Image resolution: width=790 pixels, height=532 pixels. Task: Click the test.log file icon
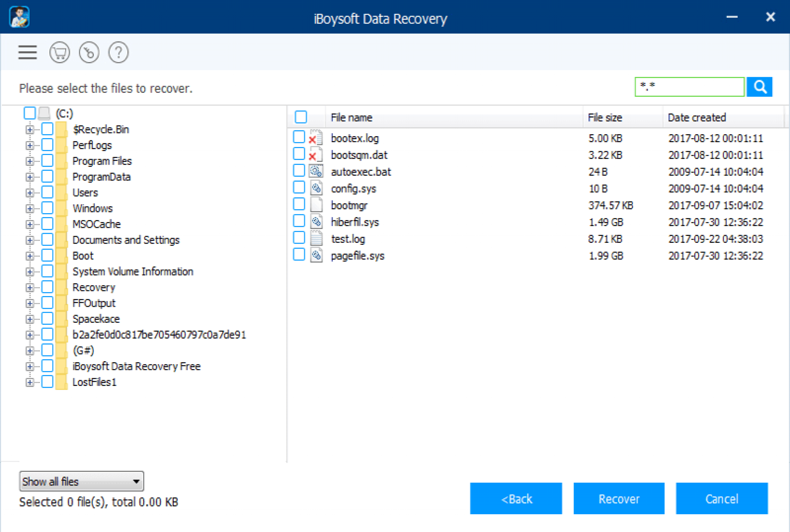click(x=316, y=238)
